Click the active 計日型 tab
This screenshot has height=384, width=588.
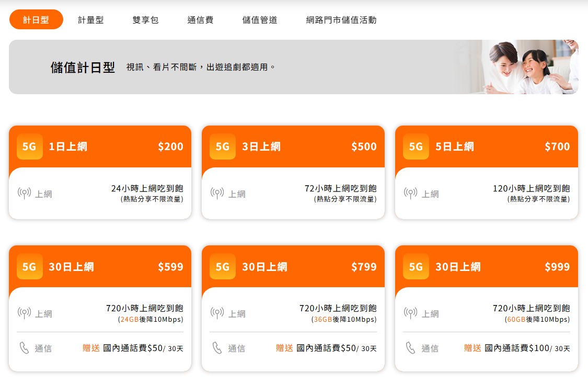[x=36, y=19]
